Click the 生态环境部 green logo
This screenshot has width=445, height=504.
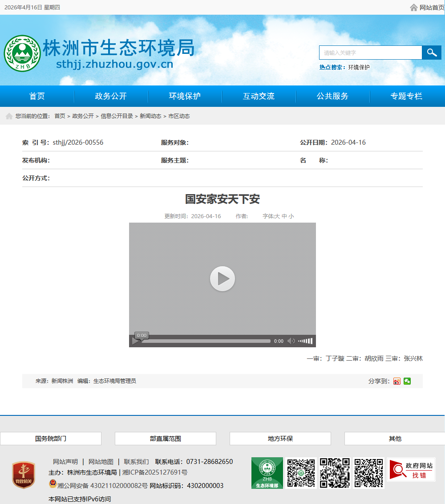tap(267, 473)
